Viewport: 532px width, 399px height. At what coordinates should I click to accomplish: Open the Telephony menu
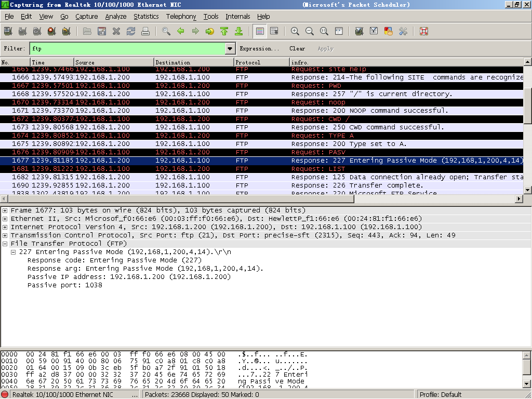pos(181,16)
